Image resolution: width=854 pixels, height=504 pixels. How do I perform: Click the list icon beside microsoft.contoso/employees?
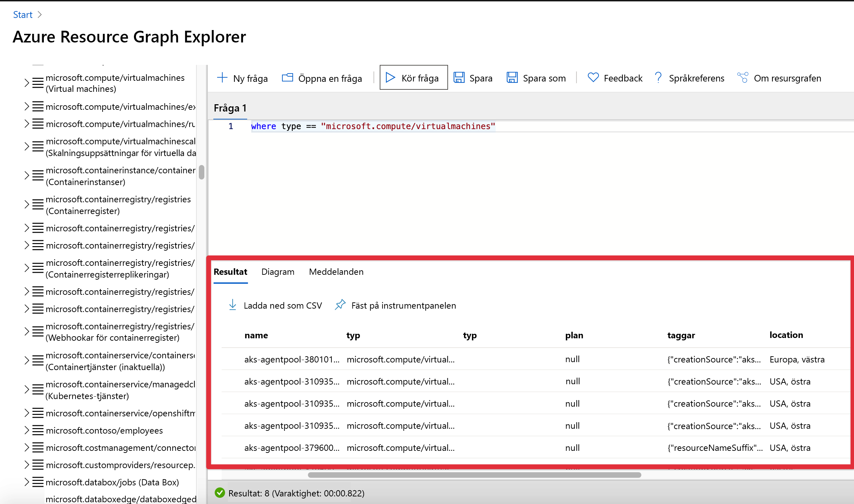[x=38, y=430]
